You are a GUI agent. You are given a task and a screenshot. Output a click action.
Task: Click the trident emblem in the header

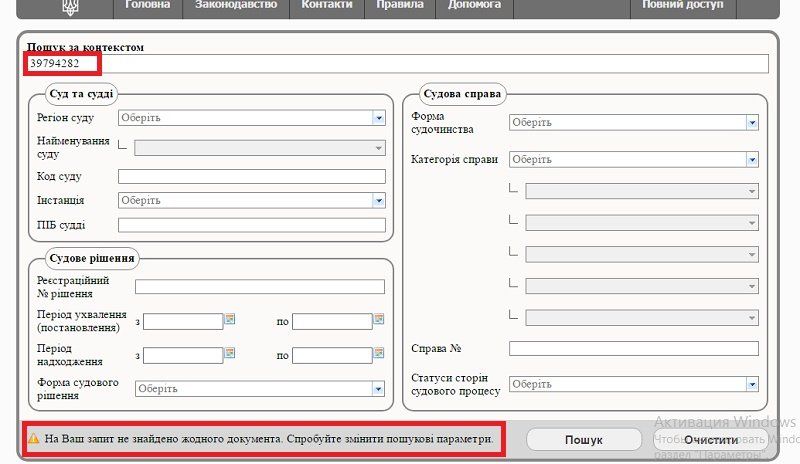[x=68, y=7]
